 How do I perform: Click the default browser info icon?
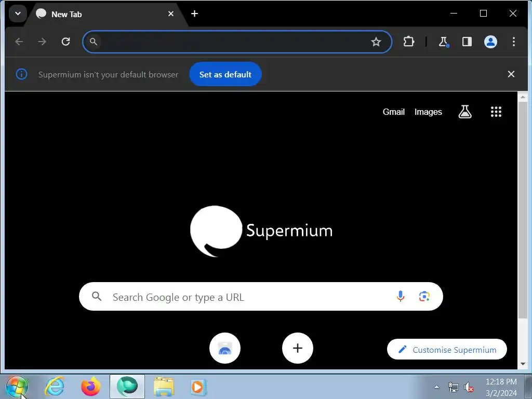click(x=21, y=74)
